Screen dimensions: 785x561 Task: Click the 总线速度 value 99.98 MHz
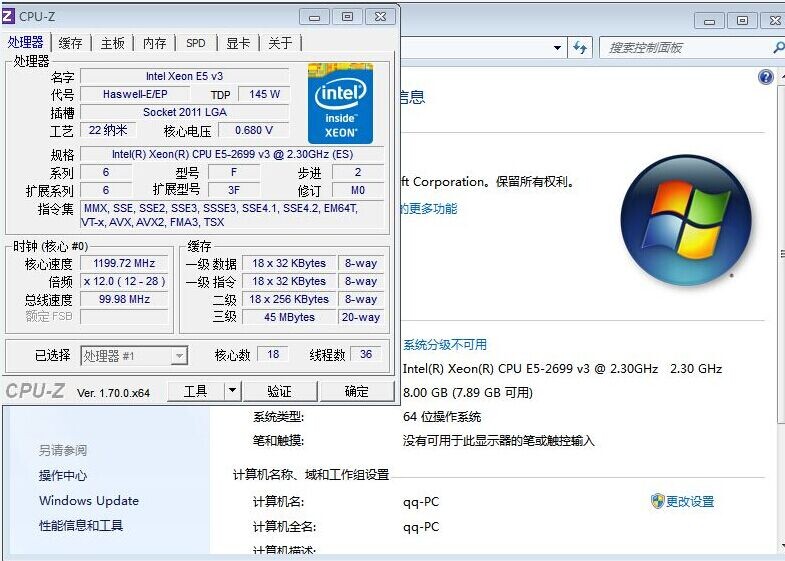[124, 299]
